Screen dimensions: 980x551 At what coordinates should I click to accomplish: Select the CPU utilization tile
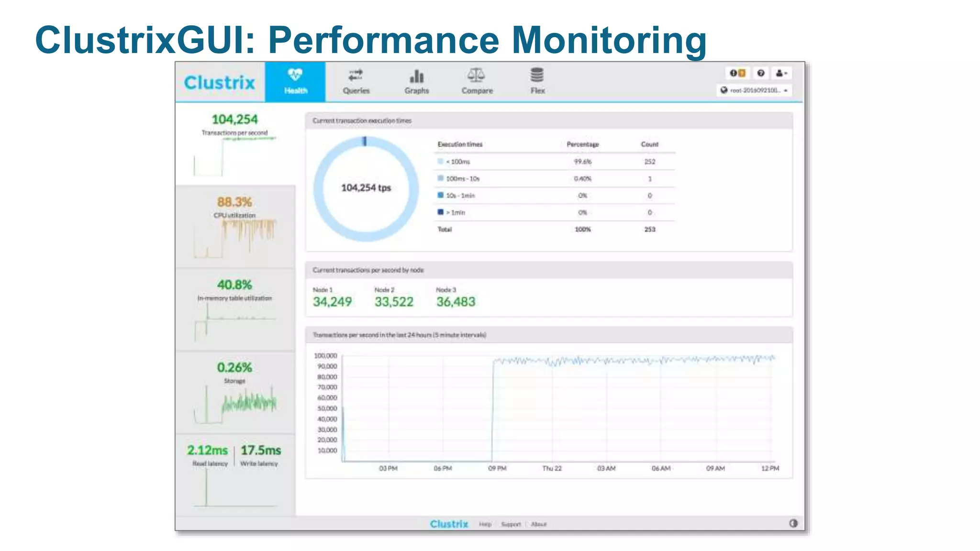[x=235, y=227]
